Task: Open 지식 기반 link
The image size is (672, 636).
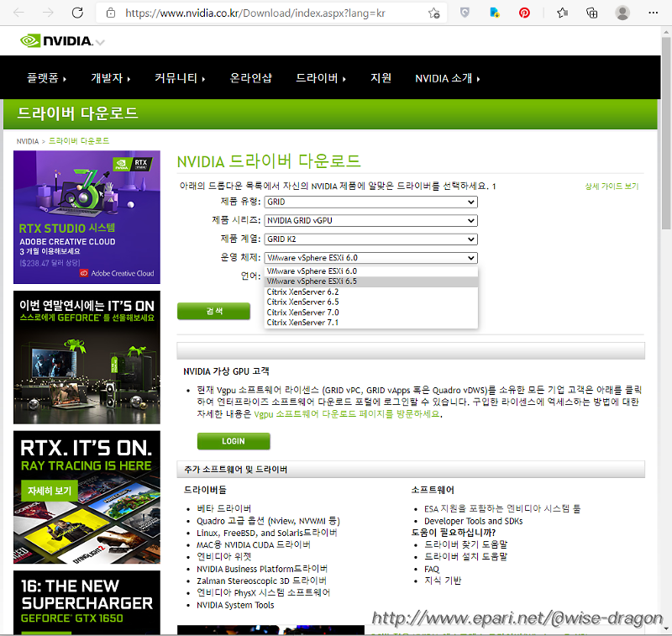Action: click(443, 581)
